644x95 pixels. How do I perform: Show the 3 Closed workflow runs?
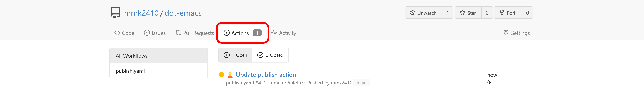tap(270, 55)
